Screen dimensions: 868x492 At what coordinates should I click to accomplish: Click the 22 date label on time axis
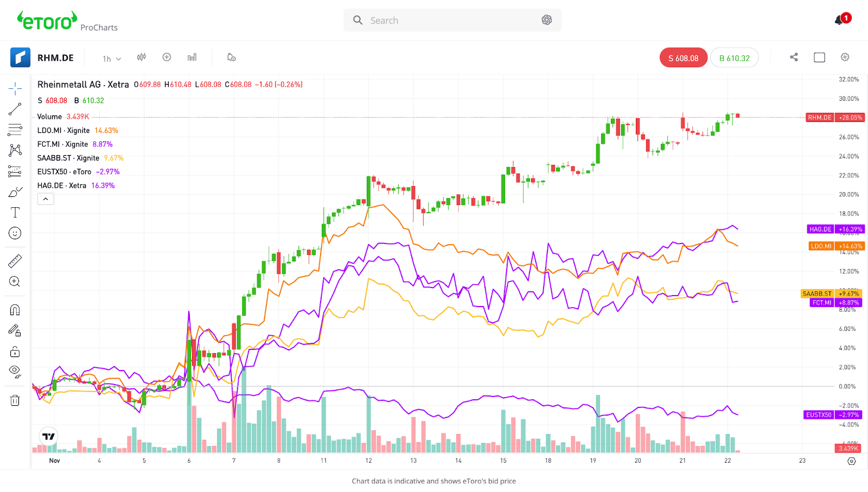click(x=727, y=461)
